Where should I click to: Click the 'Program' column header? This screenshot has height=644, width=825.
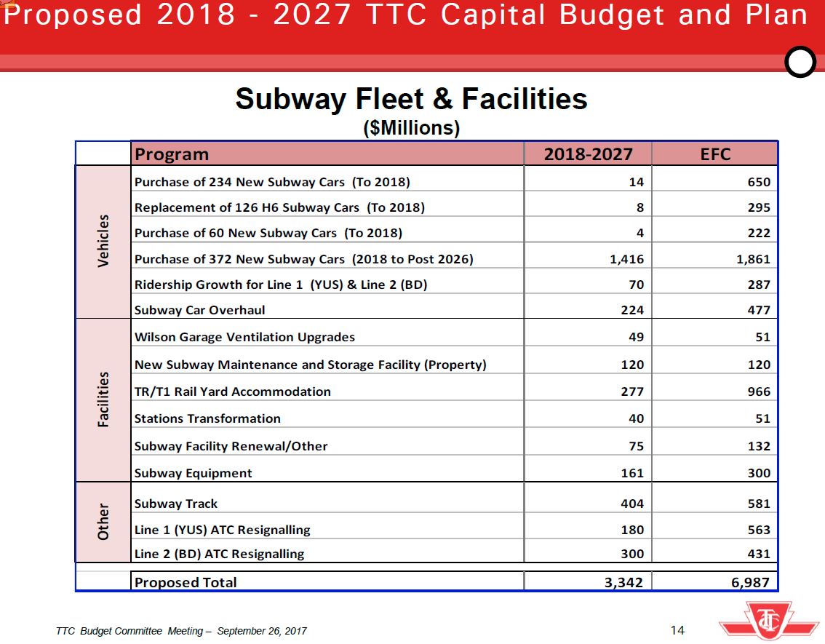(172, 154)
